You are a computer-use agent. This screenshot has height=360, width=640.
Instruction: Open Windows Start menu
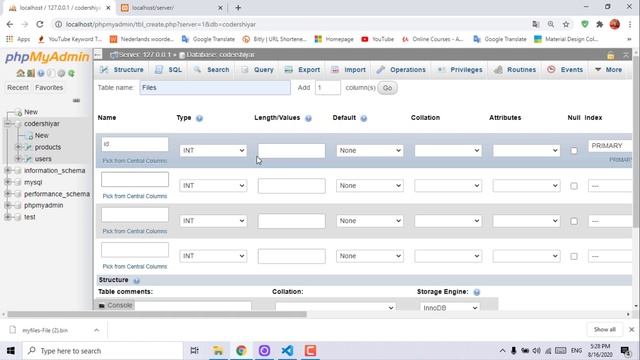pyautogui.click(x=11, y=351)
